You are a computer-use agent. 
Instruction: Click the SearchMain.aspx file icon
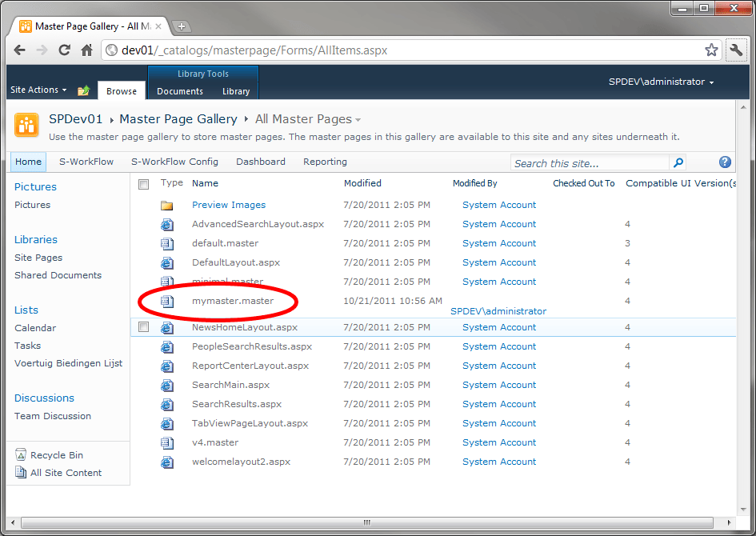167,386
